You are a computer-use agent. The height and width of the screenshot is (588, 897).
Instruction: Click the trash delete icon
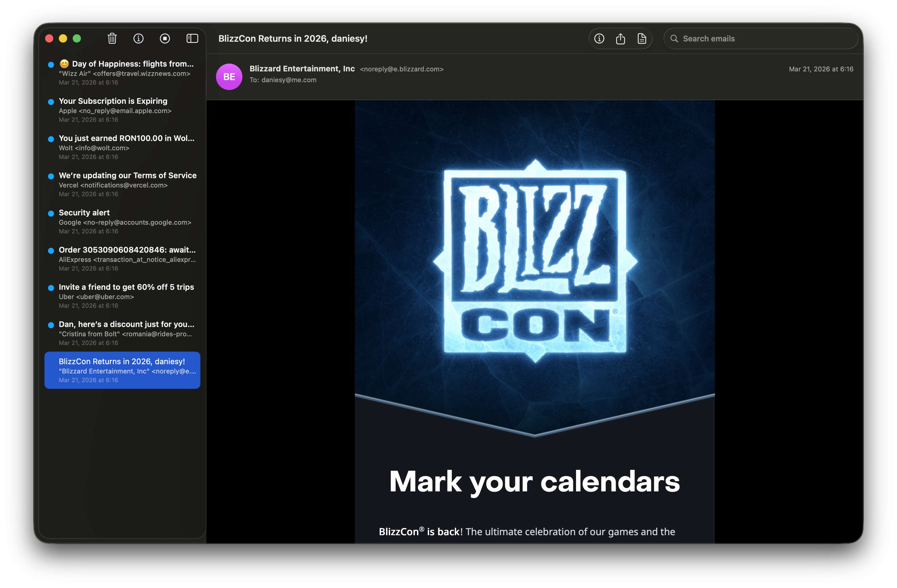pyautogui.click(x=112, y=38)
